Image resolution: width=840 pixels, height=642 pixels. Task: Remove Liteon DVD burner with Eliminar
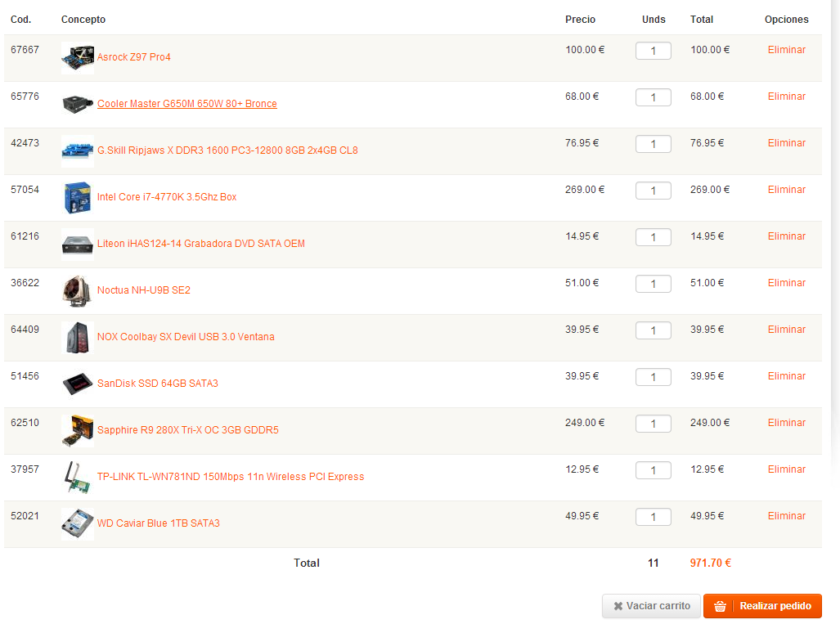[787, 236]
